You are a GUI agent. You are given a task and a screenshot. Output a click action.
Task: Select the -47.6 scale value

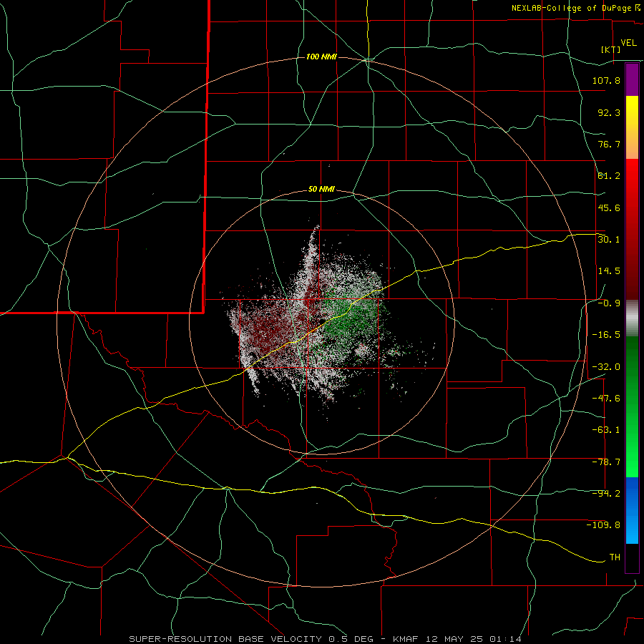tap(606, 399)
